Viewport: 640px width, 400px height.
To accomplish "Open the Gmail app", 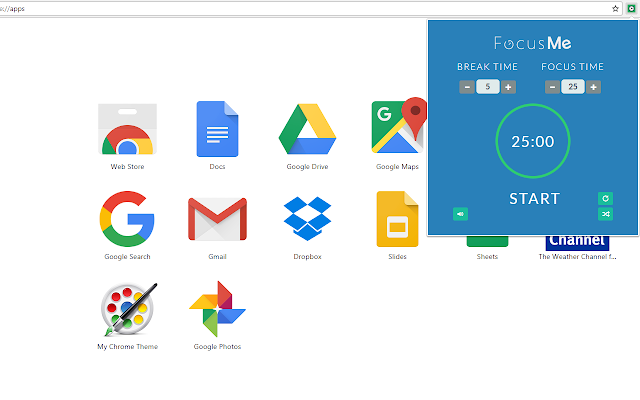I will 217,219.
